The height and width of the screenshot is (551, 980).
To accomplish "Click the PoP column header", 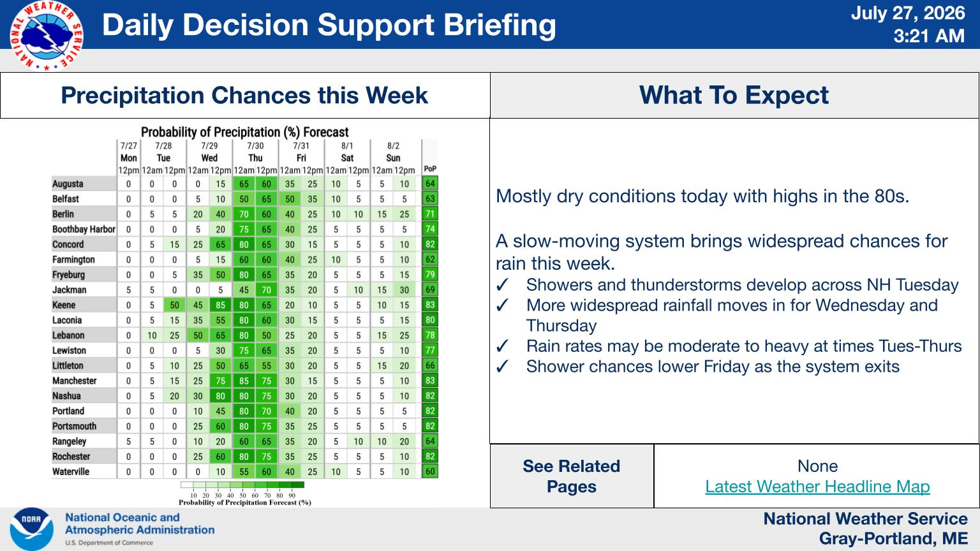I will pyautogui.click(x=430, y=169).
